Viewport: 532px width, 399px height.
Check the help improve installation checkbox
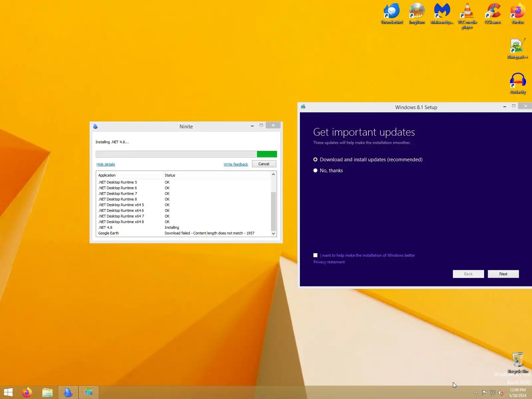[316, 255]
